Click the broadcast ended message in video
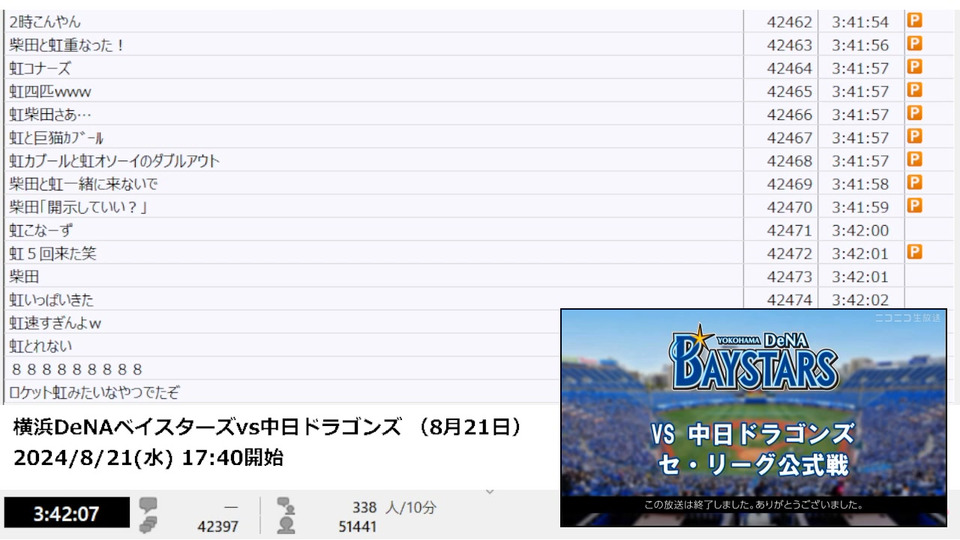The image size is (960, 540). click(753, 505)
